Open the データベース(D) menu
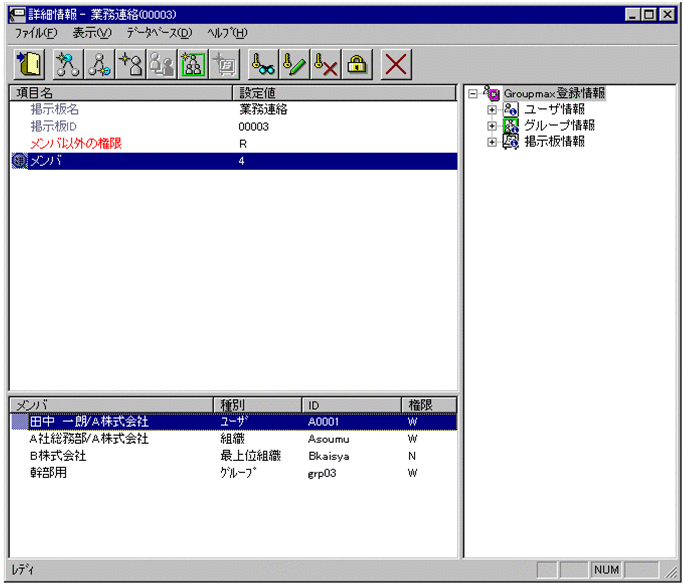The width and height of the screenshot is (685, 587). (159, 33)
